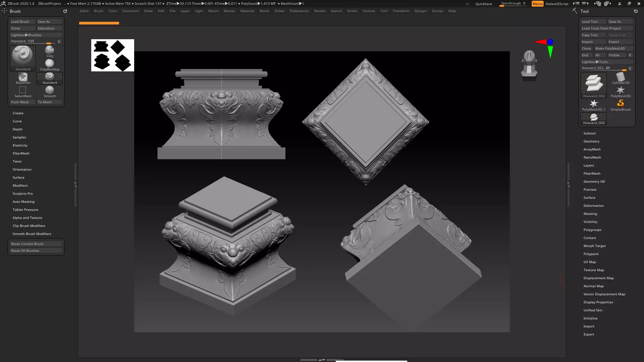
Task: Select the Cylinder3D tool
Action: 621,78
